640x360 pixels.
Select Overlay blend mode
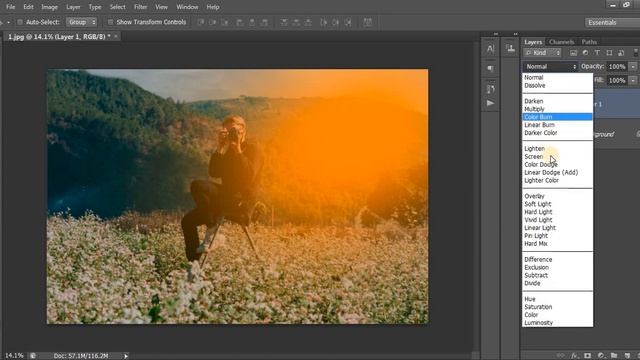click(x=558, y=196)
